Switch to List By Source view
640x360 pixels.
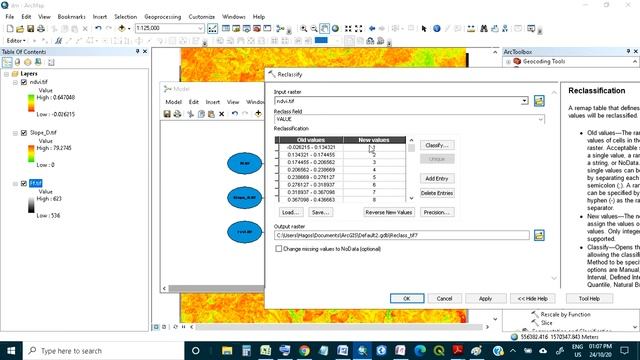(18, 62)
